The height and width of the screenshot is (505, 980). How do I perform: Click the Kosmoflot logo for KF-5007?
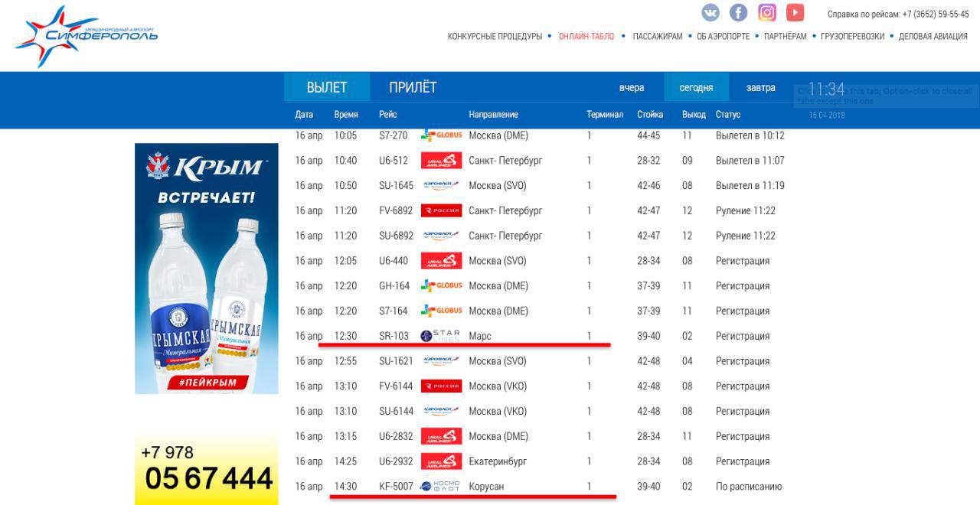pyautogui.click(x=440, y=487)
